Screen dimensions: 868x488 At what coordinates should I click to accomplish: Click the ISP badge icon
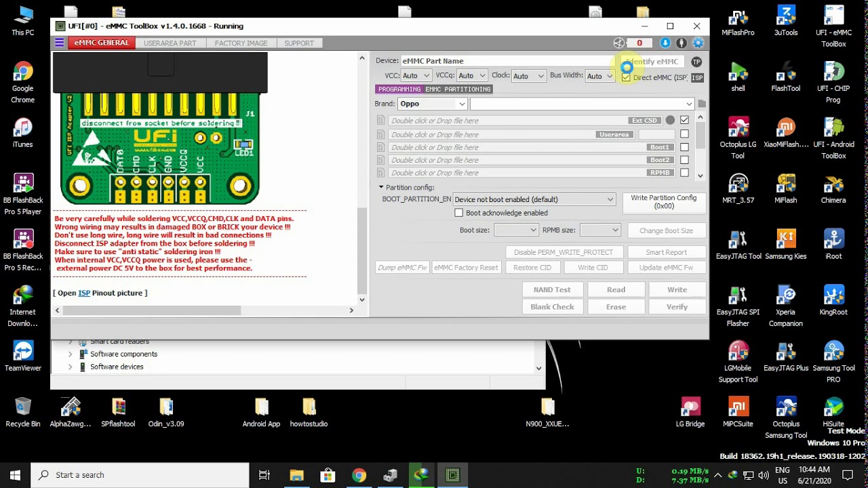[697, 78]
